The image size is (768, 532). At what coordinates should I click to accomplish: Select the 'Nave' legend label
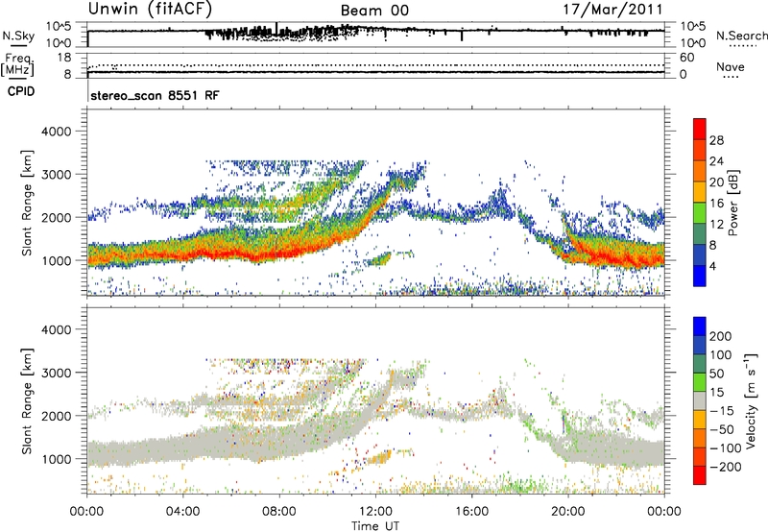(x=731, y=66)
